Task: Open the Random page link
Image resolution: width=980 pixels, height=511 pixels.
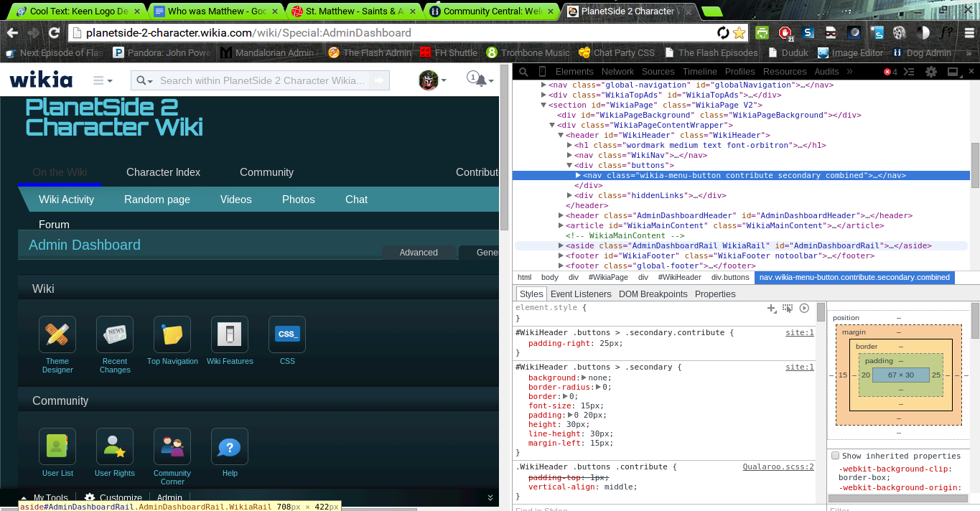Action: click(157, 200)
